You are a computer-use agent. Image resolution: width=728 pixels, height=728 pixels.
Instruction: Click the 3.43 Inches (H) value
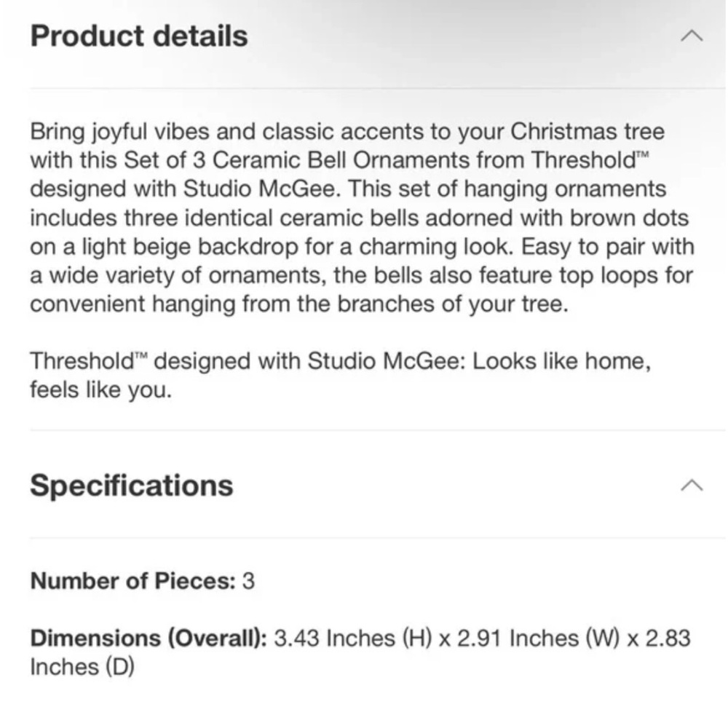[x=353, y=638]
